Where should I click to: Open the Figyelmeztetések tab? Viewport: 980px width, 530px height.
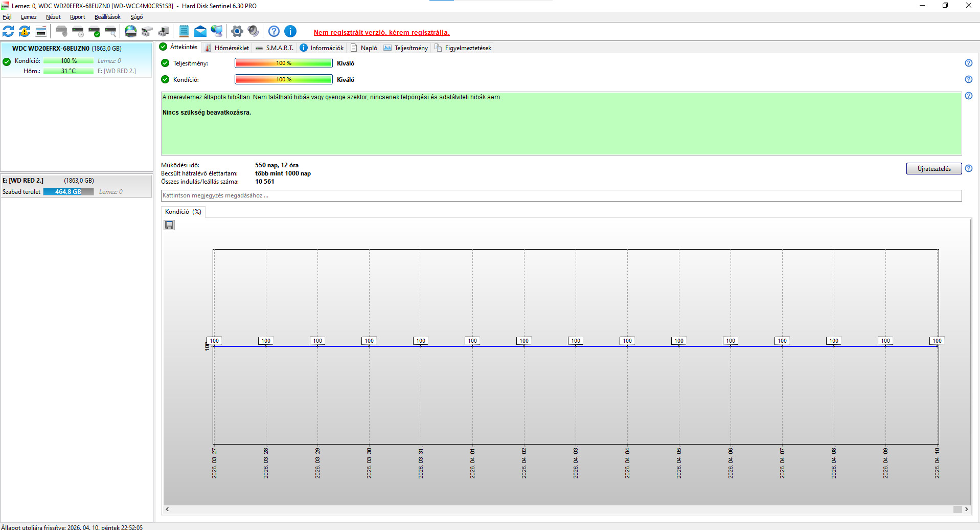[x=463, y=48]
